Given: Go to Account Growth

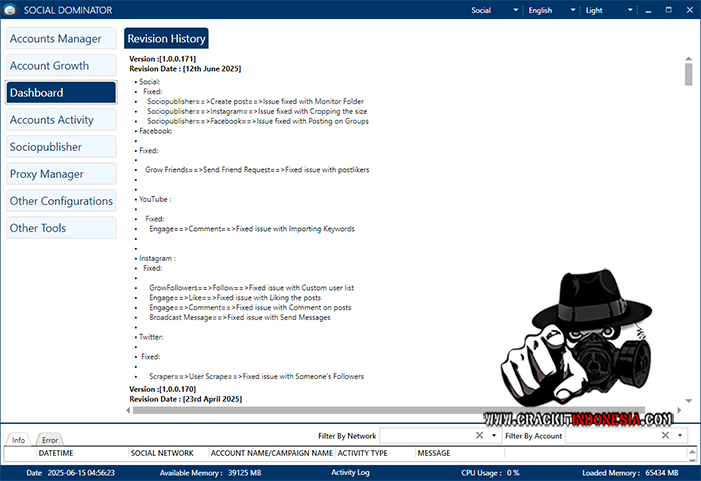Looking at the screenshot, I should pyautogui.click(x=60, y=66).
